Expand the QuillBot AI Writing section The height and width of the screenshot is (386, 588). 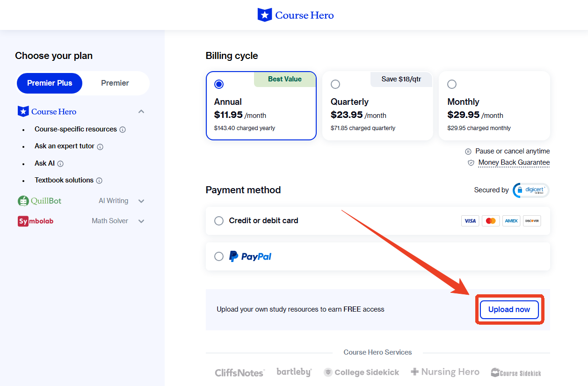pyautogui.click(x=141, y=201)
